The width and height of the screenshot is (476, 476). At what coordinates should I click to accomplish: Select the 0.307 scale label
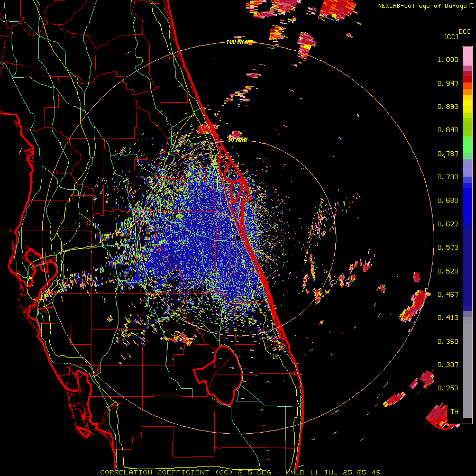[448, 365]
